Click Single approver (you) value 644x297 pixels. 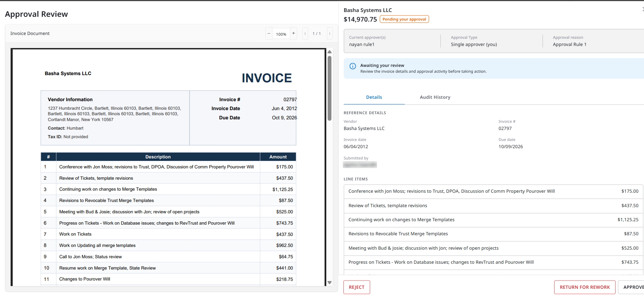(x=474, y=45)
